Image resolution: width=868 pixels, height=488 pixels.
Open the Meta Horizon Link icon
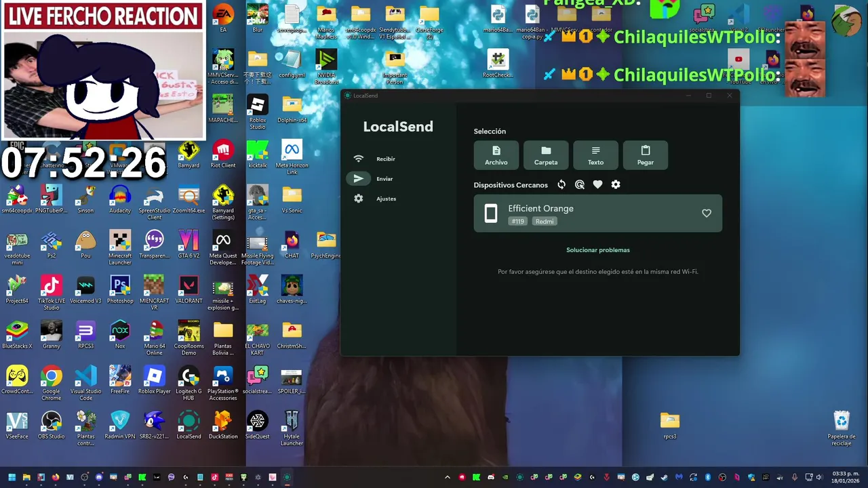pyautogui.click(x=292, y=158)
